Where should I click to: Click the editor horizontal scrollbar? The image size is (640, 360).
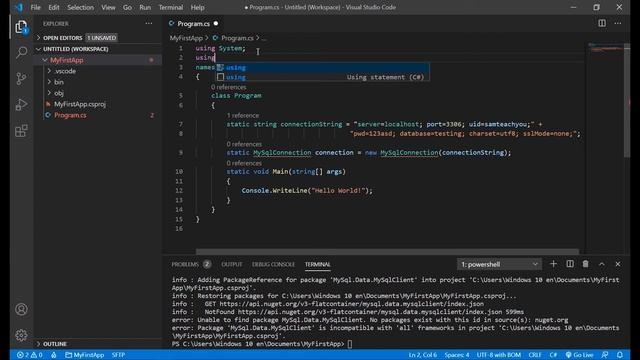pos(387,251)
